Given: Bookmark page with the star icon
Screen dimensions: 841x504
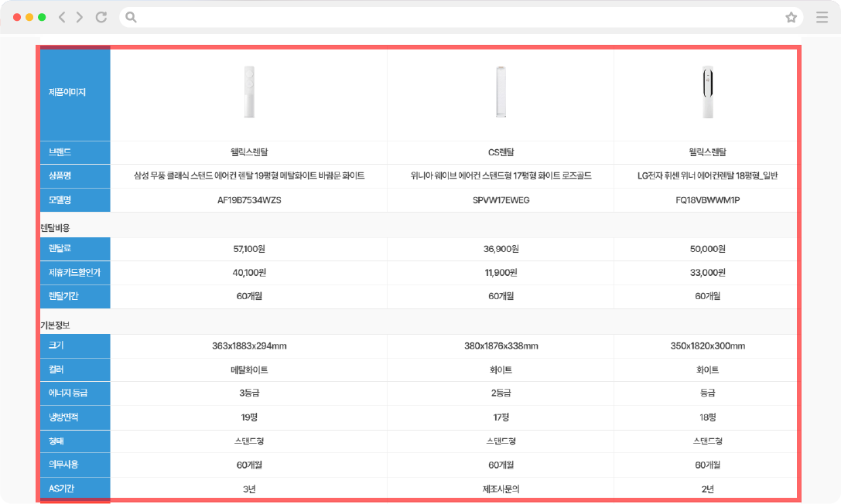Looking at the screenshot, I should click(x=791, y=17).
